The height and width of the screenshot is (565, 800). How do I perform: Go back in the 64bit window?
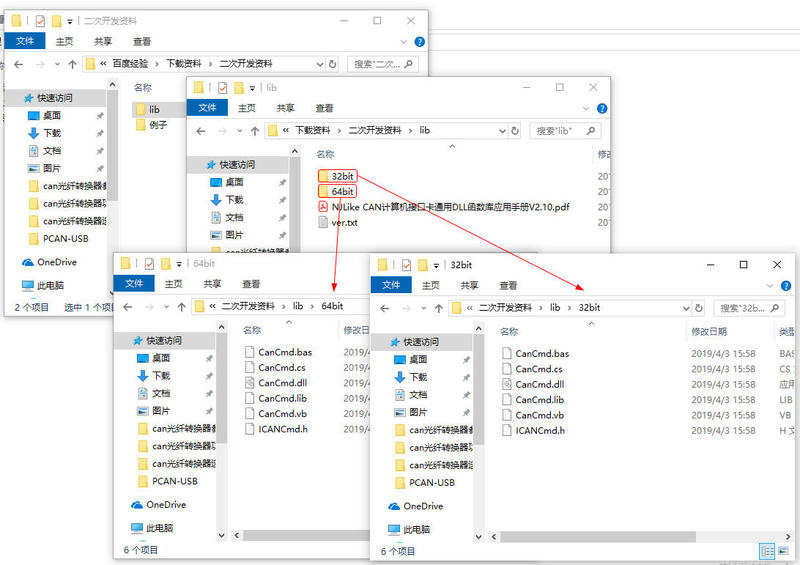click(x=128, y=307)
